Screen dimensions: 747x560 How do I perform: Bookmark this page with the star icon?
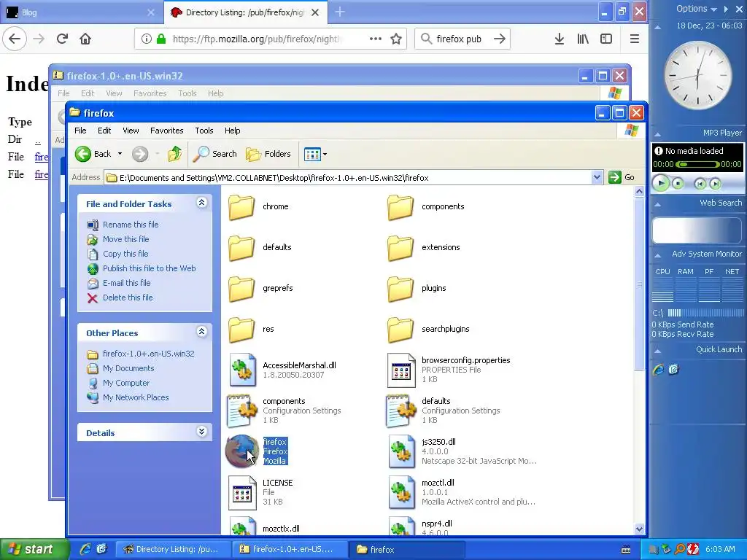396,39
